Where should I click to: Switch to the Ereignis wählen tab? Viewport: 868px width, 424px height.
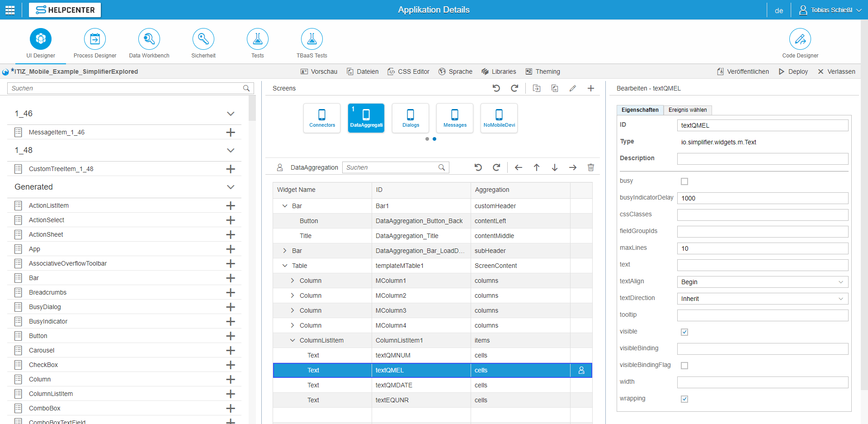[687, 110]
